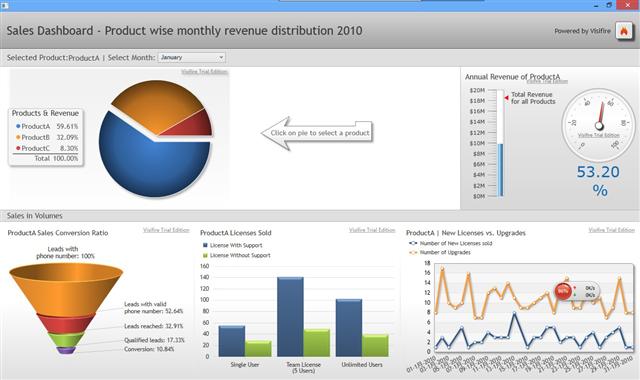Screen dimensions: 640x380
Task: Click ProductC legend red marker
Action: point(18,148)
